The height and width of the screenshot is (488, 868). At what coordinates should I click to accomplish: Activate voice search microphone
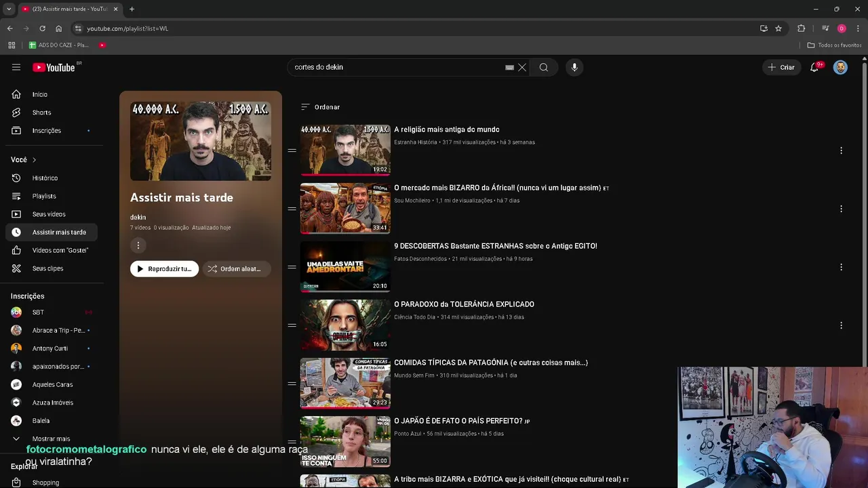[x=574, y=67]
